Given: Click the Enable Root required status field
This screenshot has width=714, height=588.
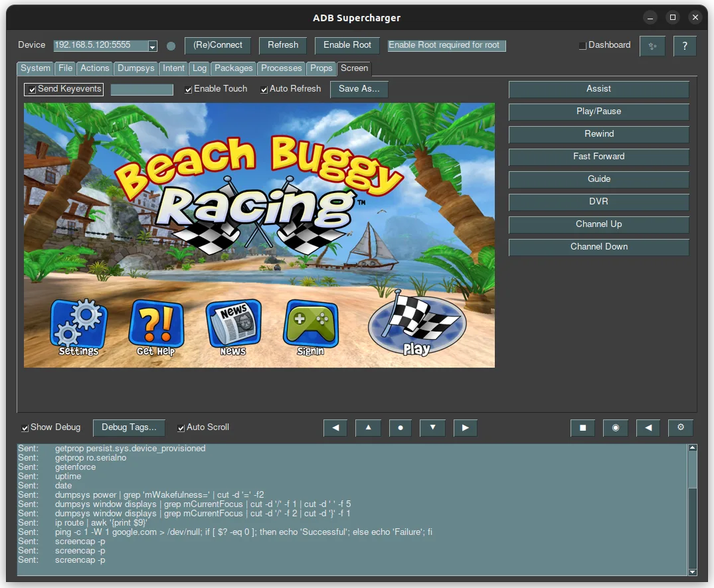Looking at the screenshot, I should (447, 46).
